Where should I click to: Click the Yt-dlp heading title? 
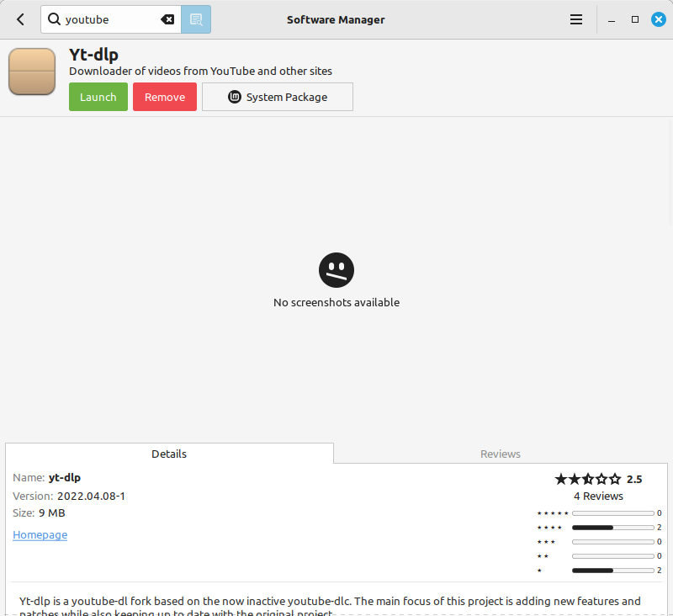(93, 55)
